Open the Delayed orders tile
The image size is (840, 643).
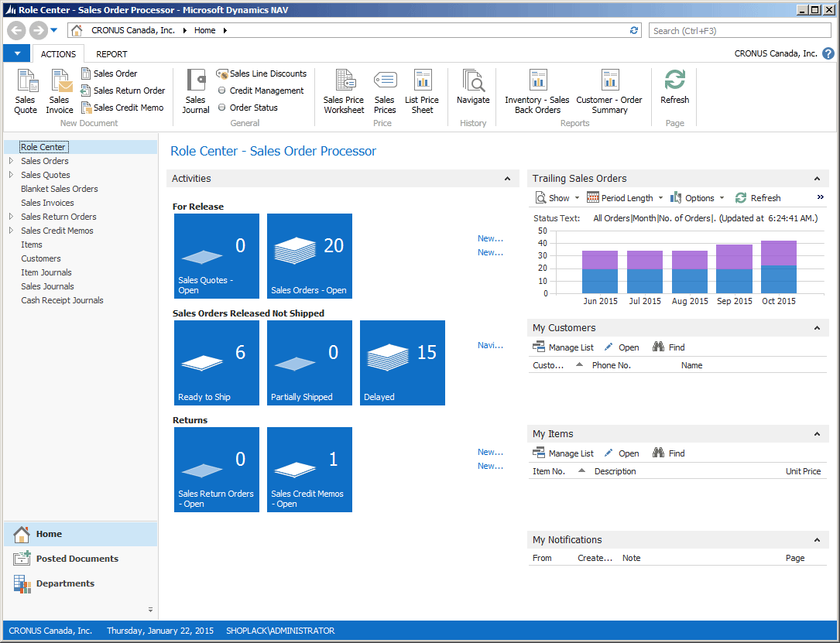(403, 362)
